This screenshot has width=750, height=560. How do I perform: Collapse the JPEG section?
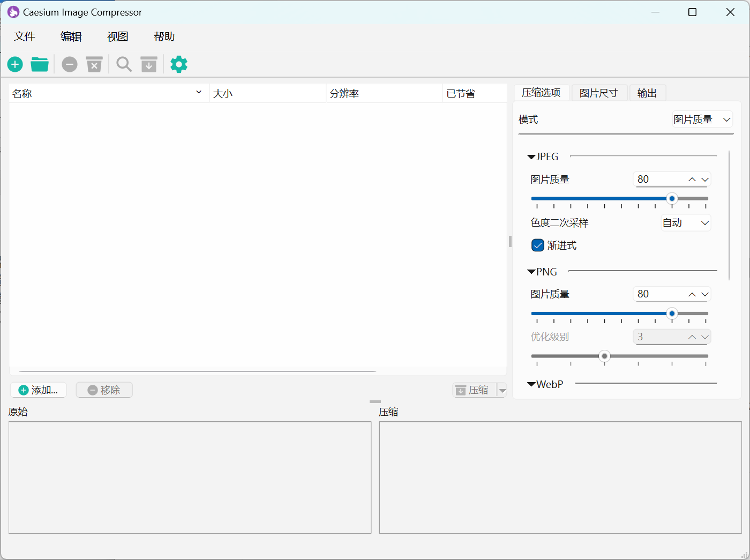click(x=531, y=157)
